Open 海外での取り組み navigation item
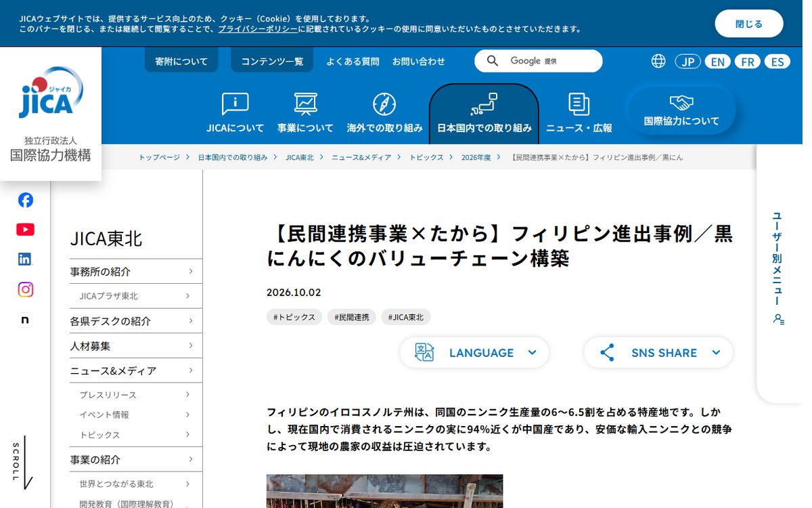 pyautogui.click(x=384, y=113)
